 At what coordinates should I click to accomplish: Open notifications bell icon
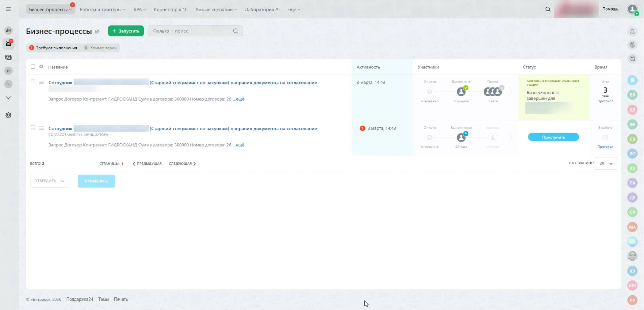632,32
